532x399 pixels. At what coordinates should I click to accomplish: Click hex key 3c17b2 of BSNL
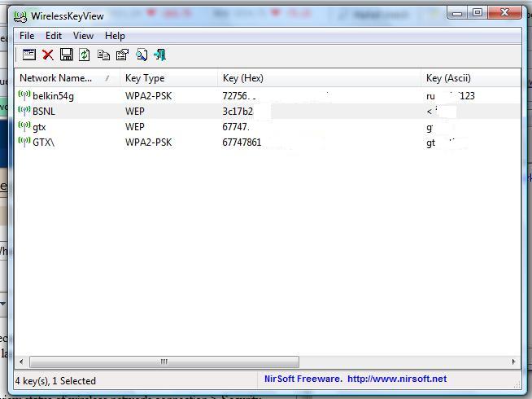tap(238, 112)
